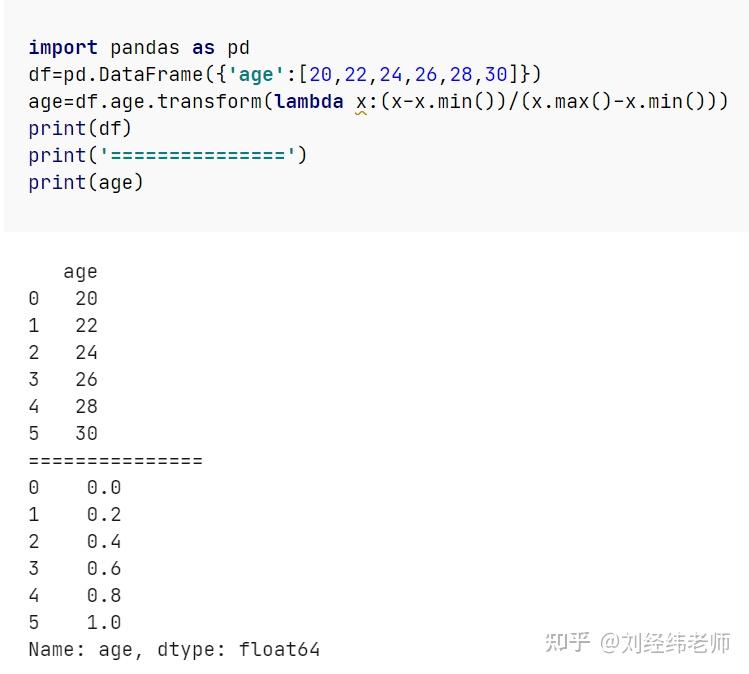Click the 'import' keyword in the code
Viewport: 749px width, 674px height.
pos(63,48)
